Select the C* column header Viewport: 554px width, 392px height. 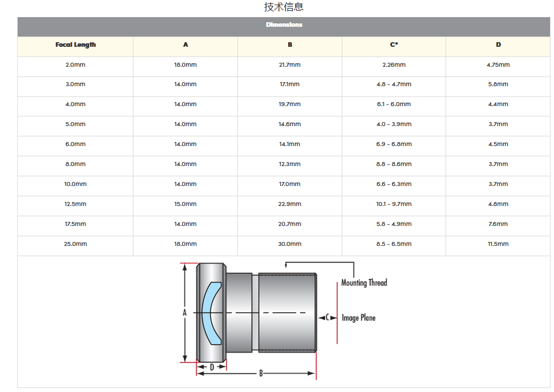394,45
